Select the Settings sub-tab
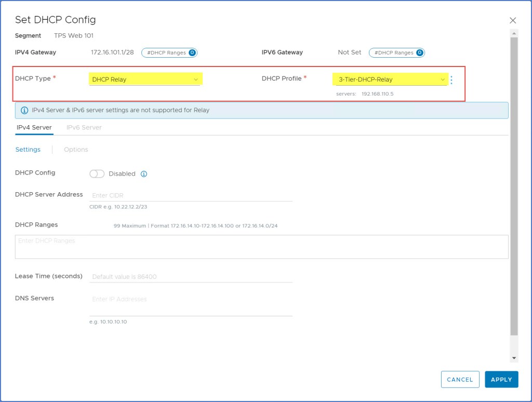Viewport: 532px width, 402px height. click(28, 150)
